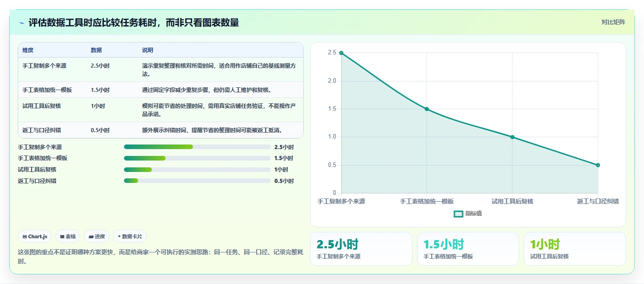Click the table cell 手工表格加统一模板
This screenshot has width=644, height=284.
[x=47, y=90]
